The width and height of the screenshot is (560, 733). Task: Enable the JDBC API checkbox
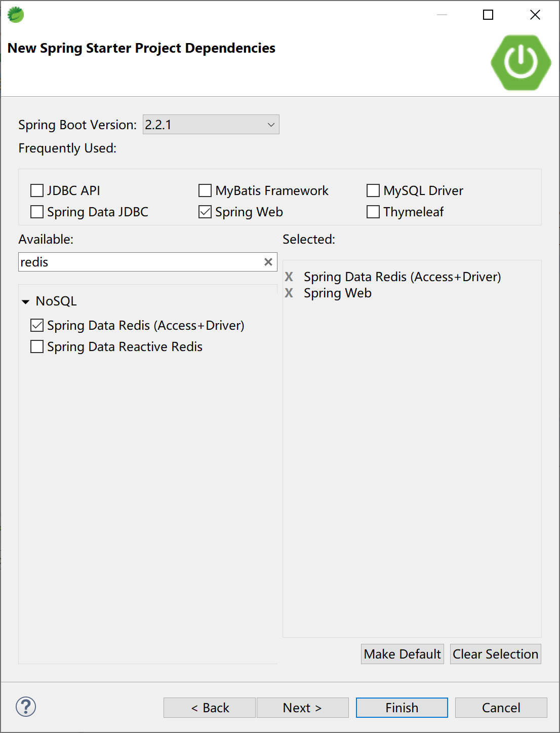pyautogui.click(x=37, y=190)
